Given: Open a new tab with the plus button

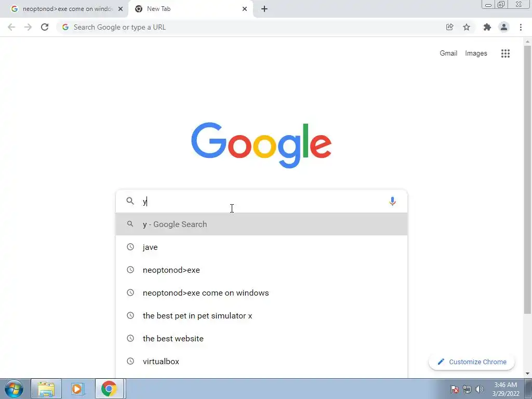Looking at the screenshot, I should pyautogui.click(x=264, y=9).
